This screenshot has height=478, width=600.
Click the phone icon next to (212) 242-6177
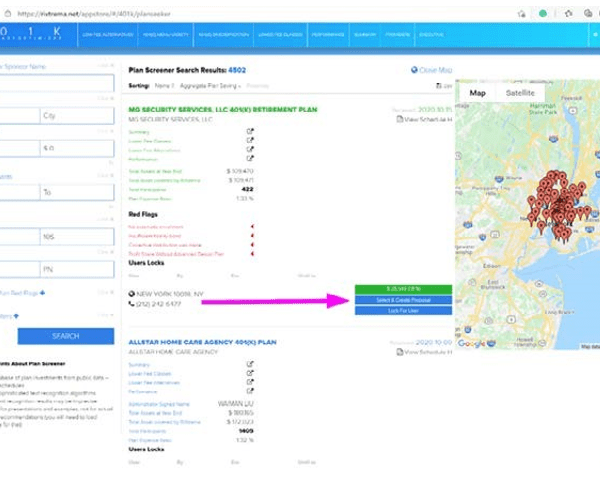[x=132, y=304]
